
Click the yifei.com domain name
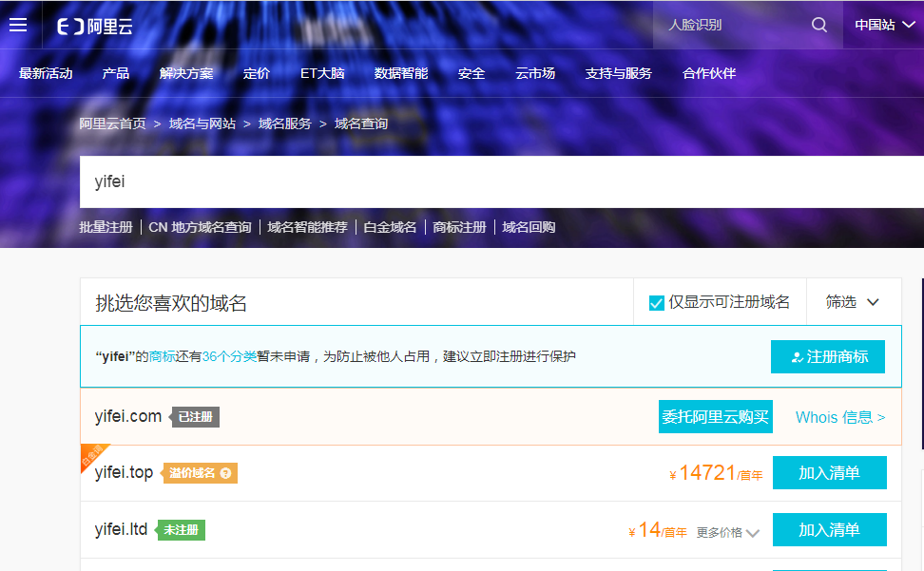128,416
